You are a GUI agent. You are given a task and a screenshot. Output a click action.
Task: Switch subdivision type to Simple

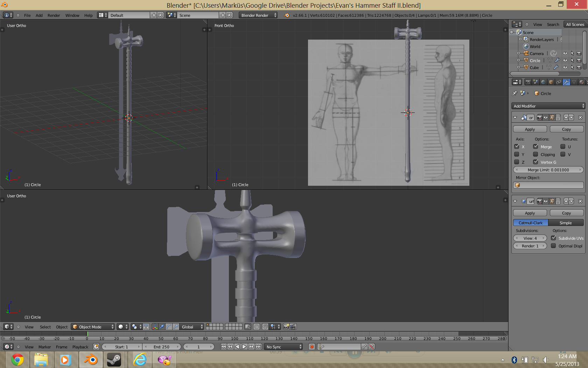[566, 223]
